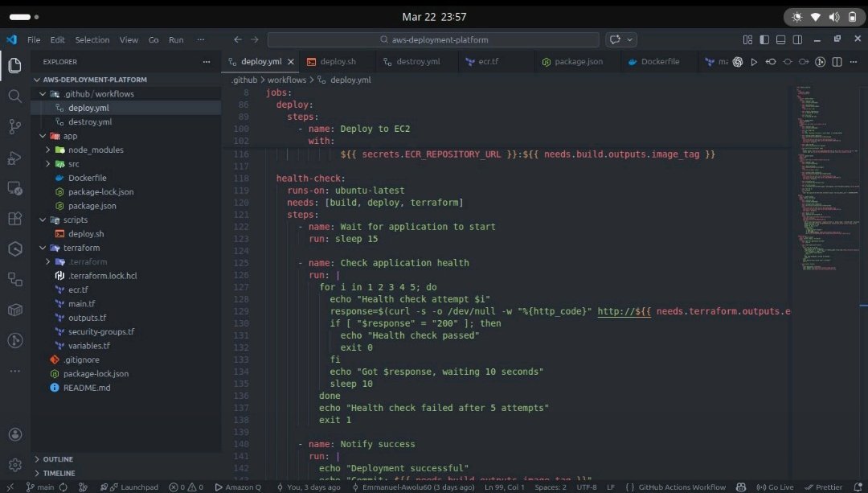Image resolution: width=868 pixels, height=493 pixels.
Task: Open the Manage gear settings icon
Action: 15,465
